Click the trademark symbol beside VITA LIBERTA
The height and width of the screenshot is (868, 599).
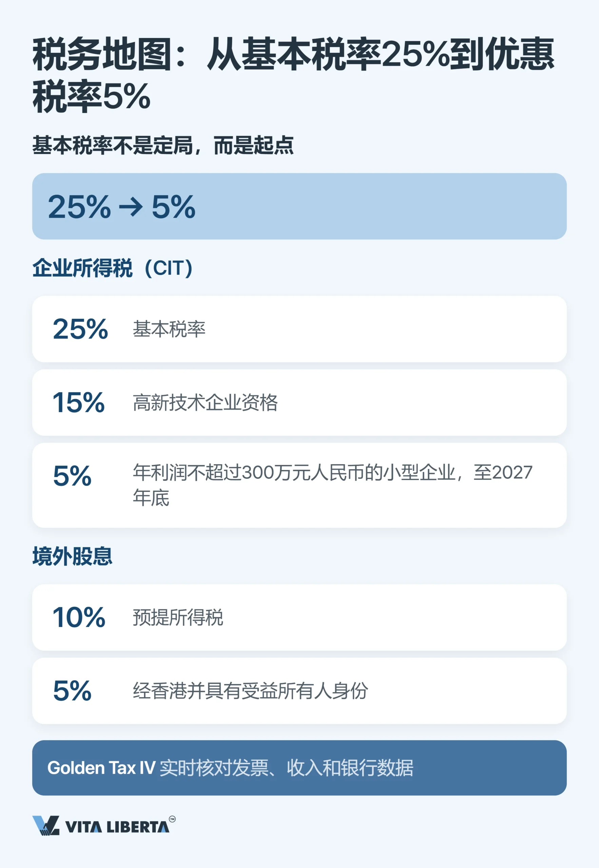[172, 819]
